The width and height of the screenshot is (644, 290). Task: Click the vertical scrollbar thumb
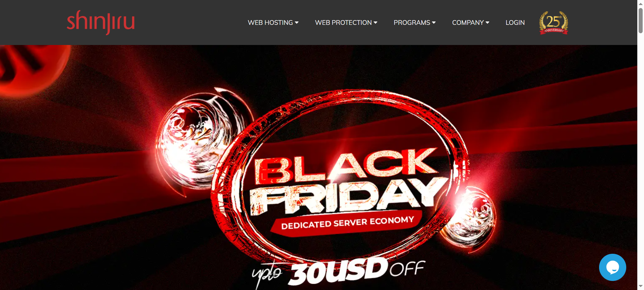point(641,20)
